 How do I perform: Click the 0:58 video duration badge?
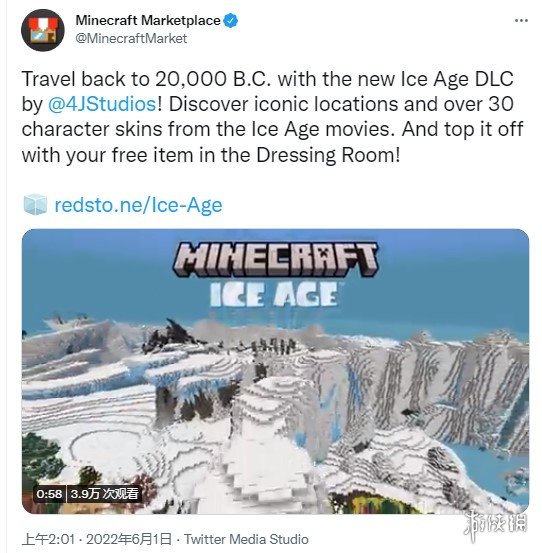[49, 494]
